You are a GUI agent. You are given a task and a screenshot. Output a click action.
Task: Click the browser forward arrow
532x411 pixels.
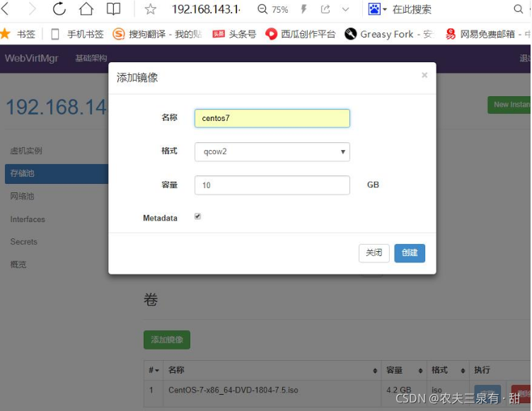(x=32, y=9)
